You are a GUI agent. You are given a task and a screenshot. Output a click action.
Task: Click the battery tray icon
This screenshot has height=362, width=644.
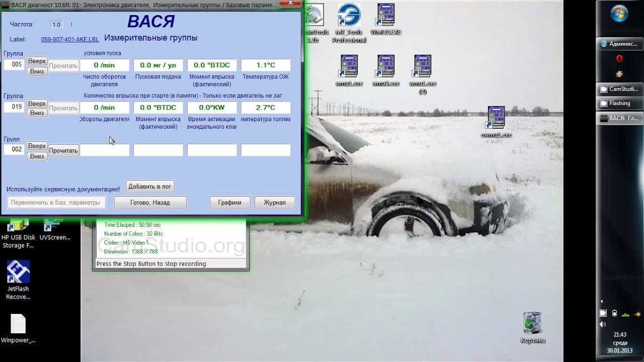(x=614, y=313)
